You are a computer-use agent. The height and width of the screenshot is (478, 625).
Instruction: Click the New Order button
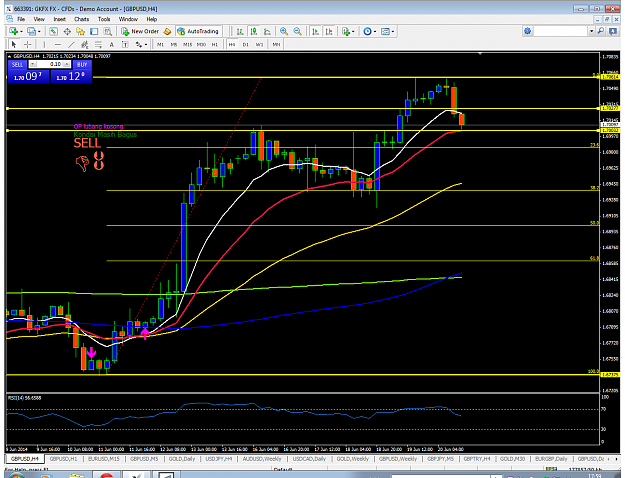[140, 31]
